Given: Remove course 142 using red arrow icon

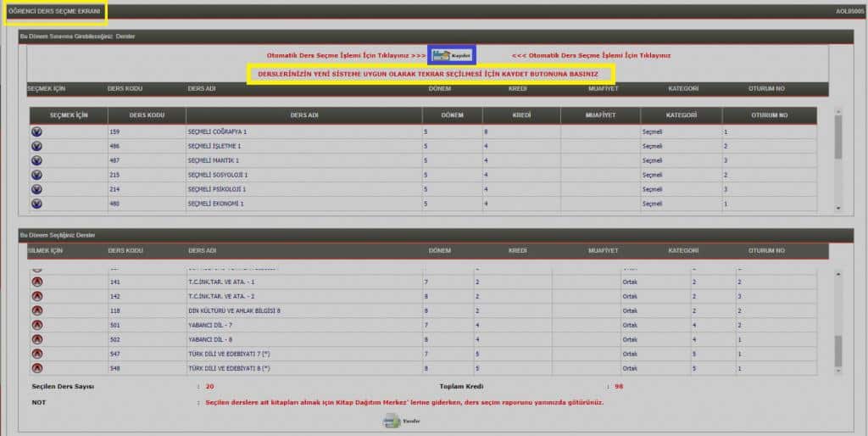Looking at the screenshot, I should [36, 296].
